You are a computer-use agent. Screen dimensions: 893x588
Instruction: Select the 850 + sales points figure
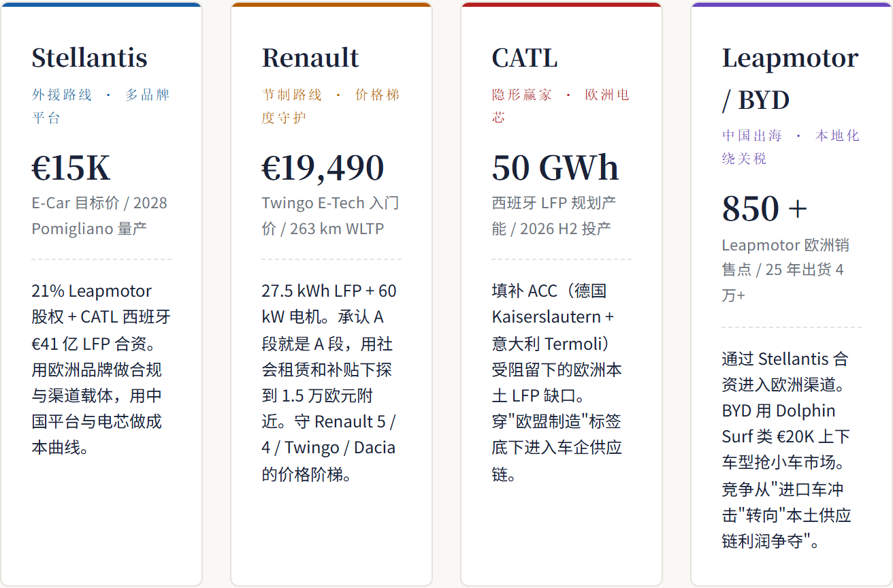pos(764,208)
